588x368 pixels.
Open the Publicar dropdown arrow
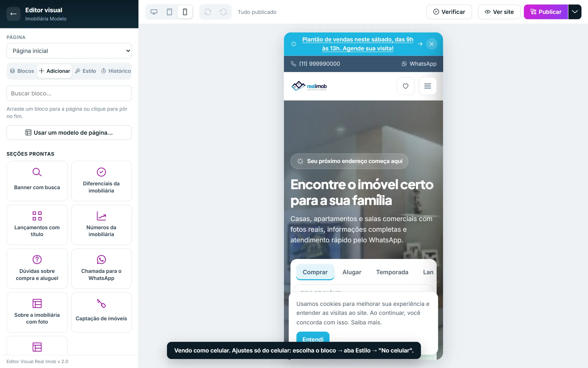575,12
